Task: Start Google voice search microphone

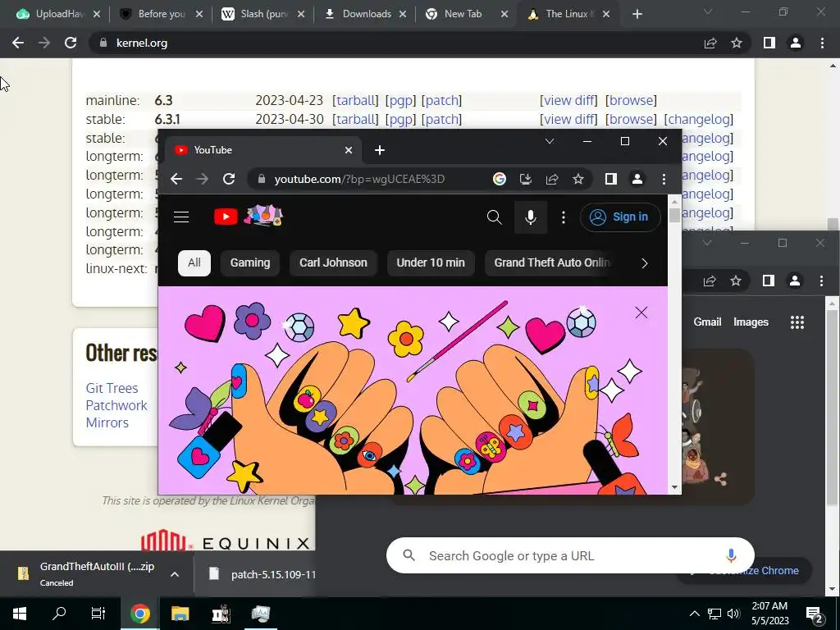Action: click(x=731, y=555)
